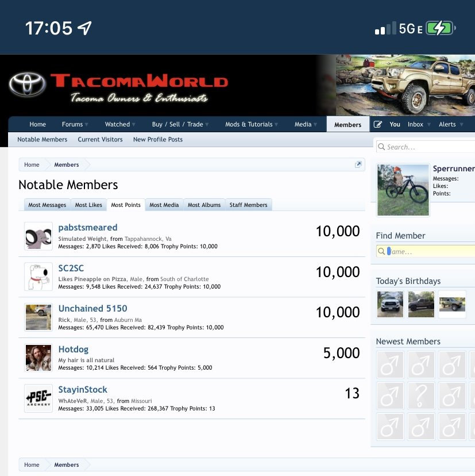
Task: Open Unchained 5150's profile link
Action: point(92,309)
